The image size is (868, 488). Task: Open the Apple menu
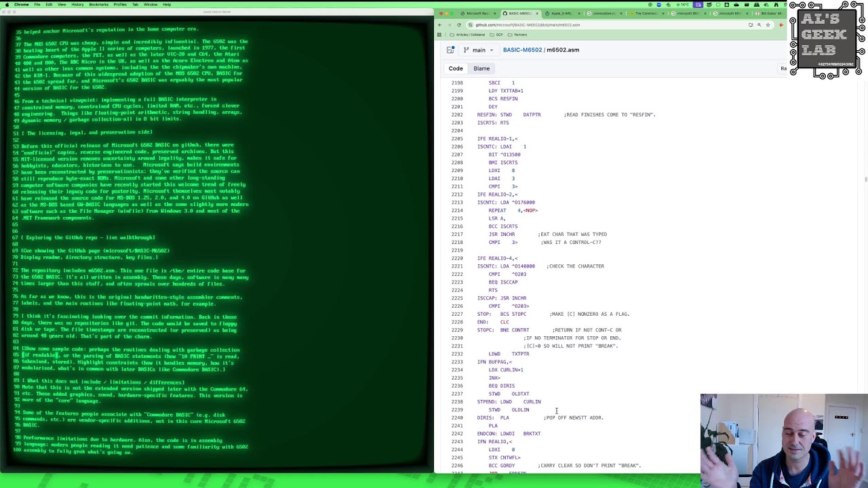(5, 4)
